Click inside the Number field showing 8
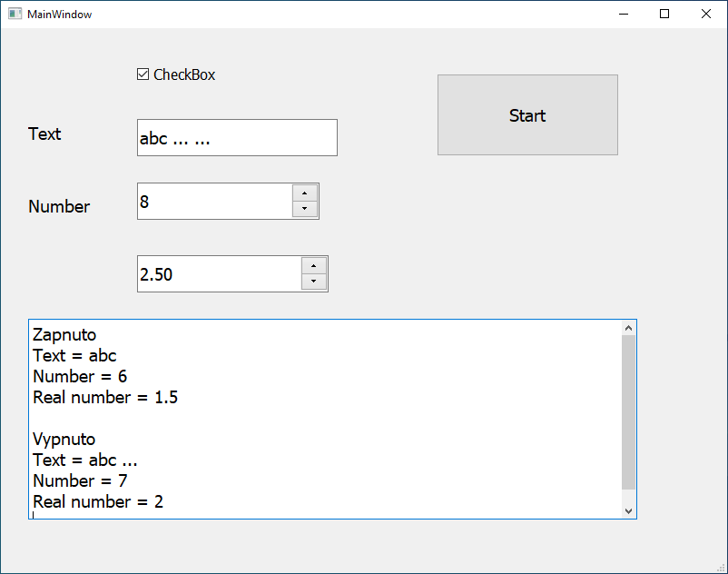 pos(214,202)
